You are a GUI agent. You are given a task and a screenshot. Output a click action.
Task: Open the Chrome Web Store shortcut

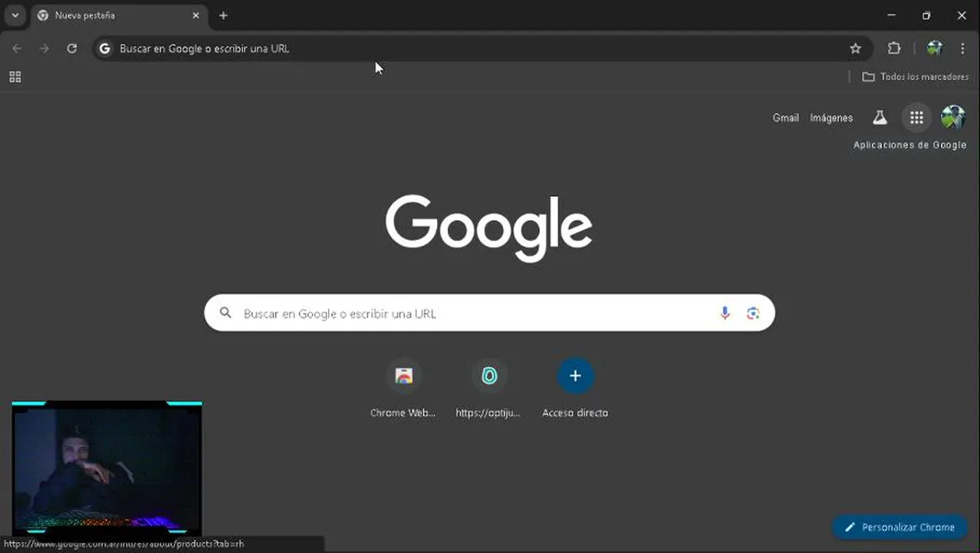403,388
